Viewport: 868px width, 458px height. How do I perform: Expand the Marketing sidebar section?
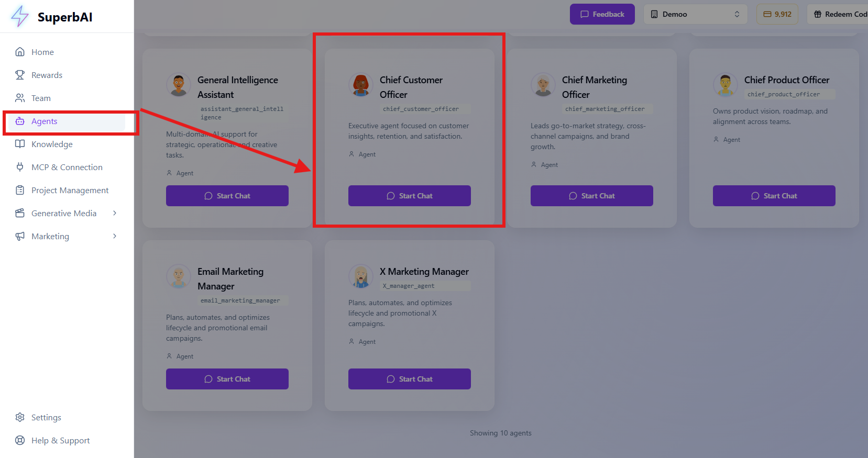(115, 236)
